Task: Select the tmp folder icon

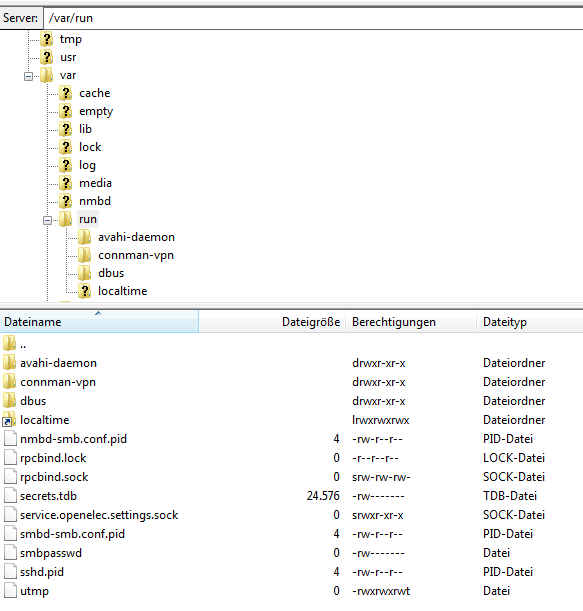Action: pyautogui.click(x=46, y=39)
